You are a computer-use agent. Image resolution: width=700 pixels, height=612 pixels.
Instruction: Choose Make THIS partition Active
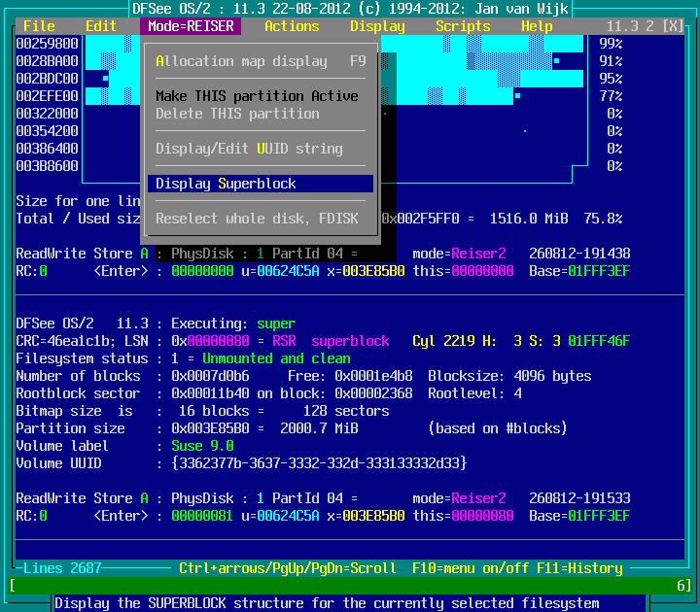click(x=257, y=96)
